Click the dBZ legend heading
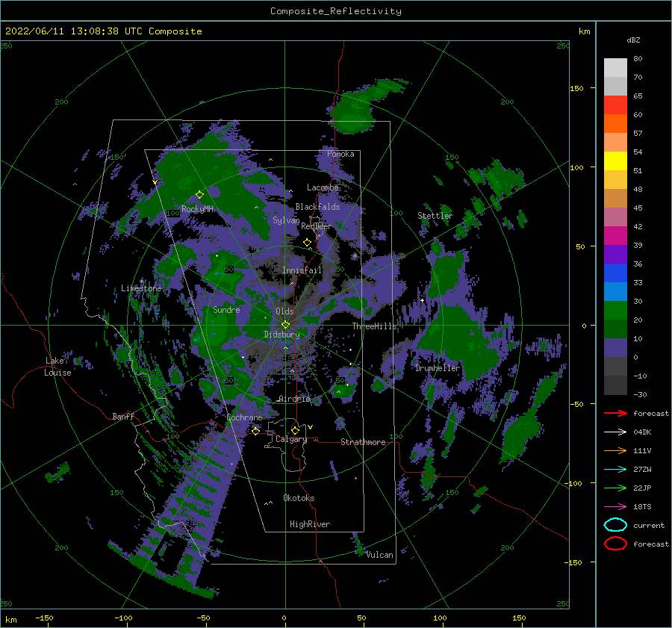Screen dimensions: 672x628 pos(633,40)
